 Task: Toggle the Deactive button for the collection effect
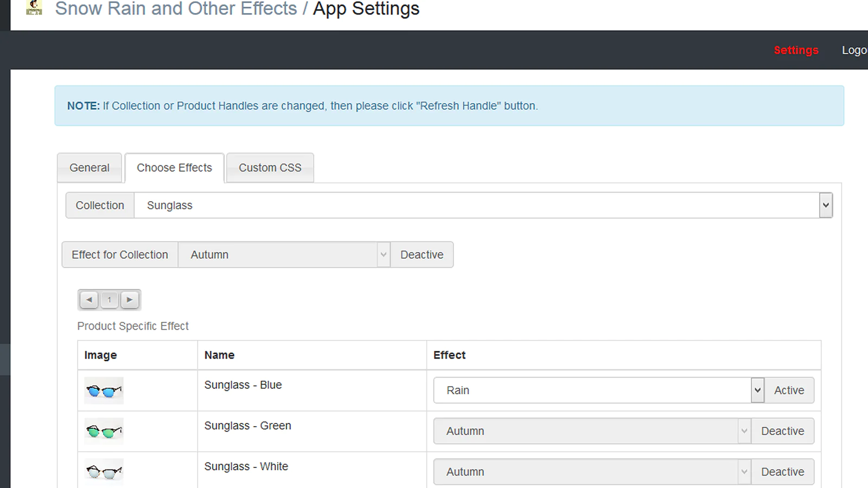click(x=422, y=255)
